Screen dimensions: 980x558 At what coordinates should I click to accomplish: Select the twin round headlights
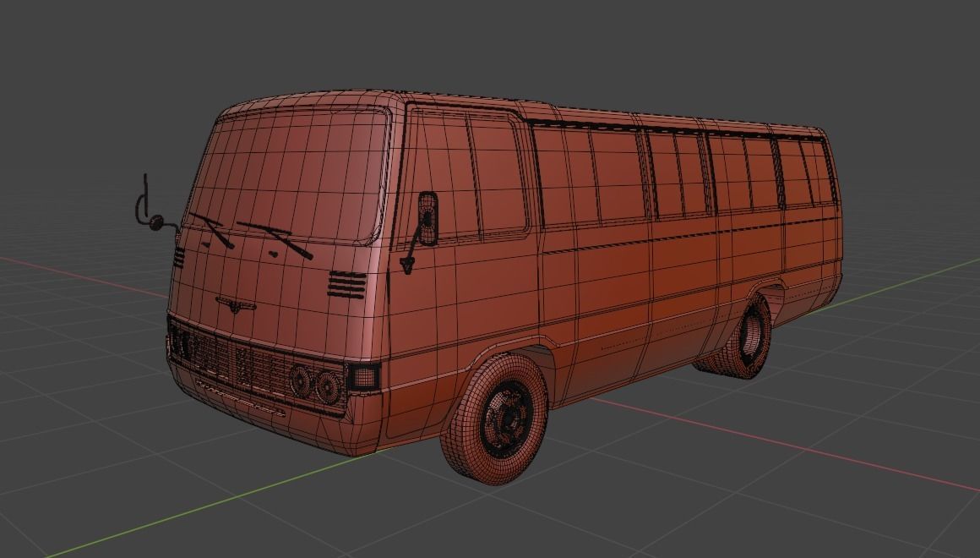pos(315,384)
